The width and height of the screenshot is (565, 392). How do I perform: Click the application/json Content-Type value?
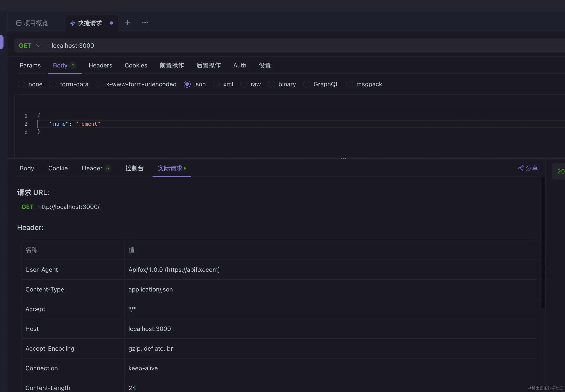click(150, 289)
